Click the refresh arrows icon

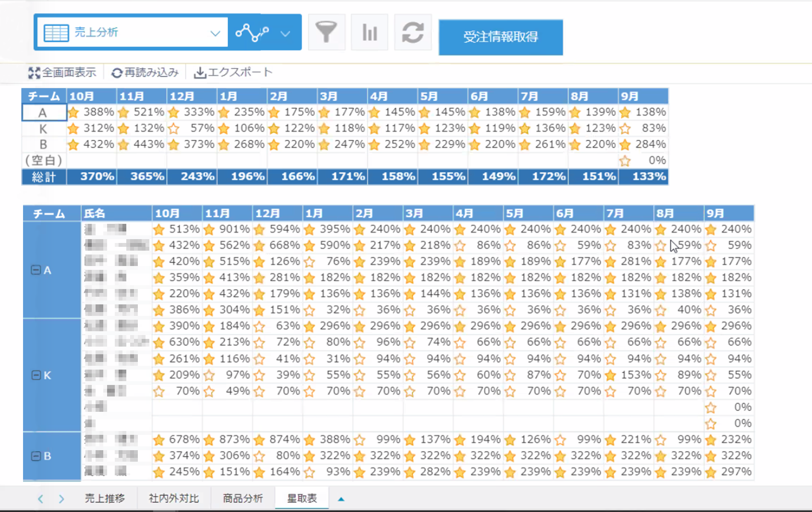(x=413, y=32)
